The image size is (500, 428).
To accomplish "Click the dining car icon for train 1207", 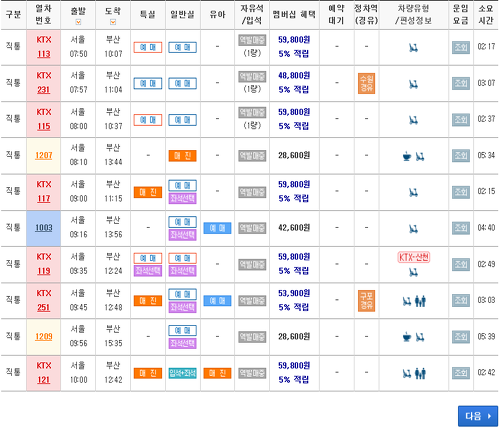I will pyautogui.click(x=407, y=156).
